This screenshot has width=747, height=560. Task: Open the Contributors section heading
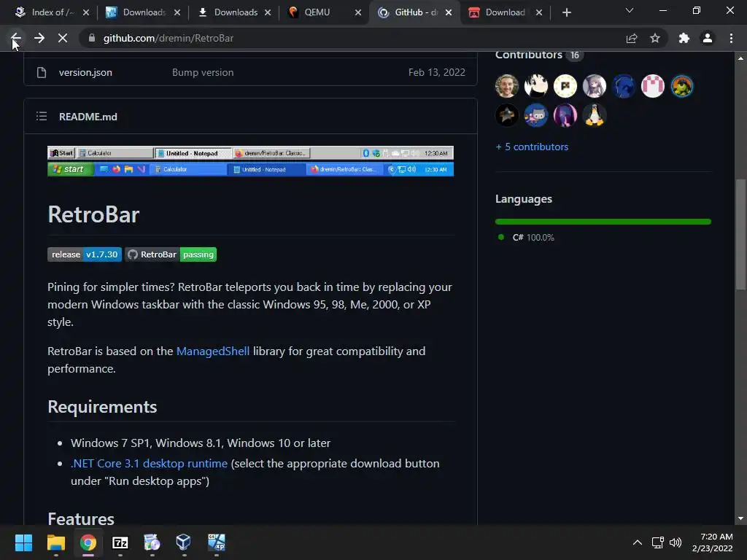pyautogui.click(x=529, y=55)
